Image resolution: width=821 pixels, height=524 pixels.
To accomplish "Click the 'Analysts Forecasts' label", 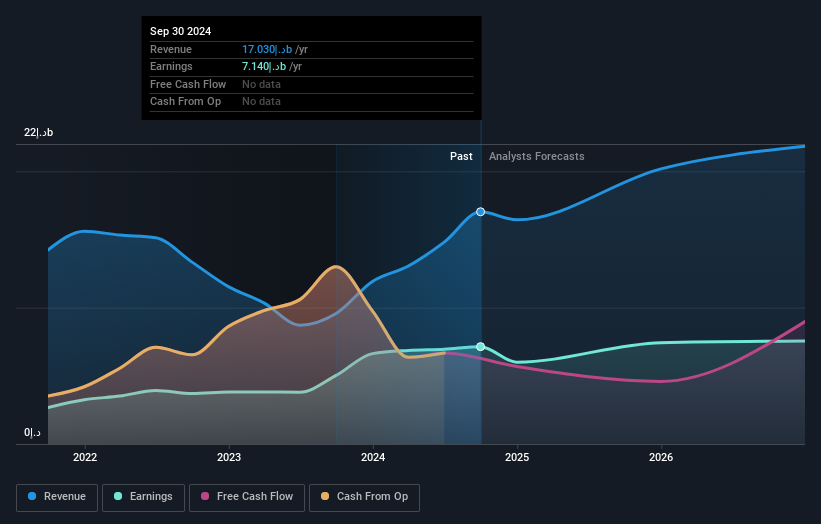I will pos(537,157).
